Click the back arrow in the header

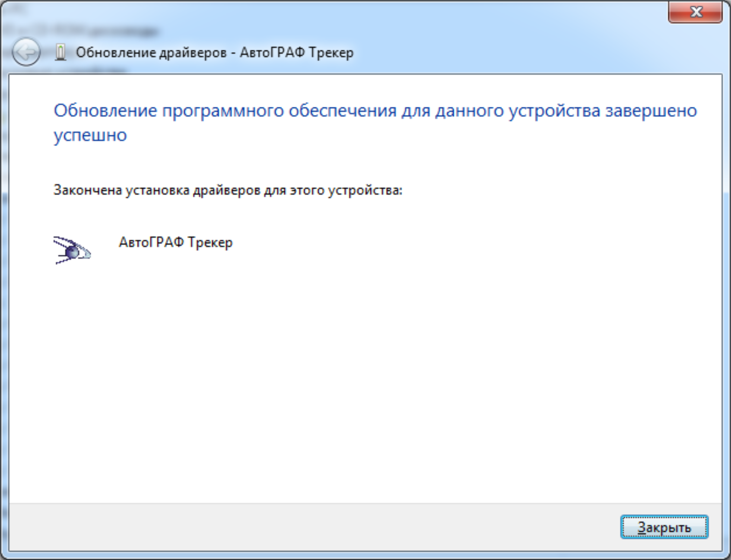26,52
